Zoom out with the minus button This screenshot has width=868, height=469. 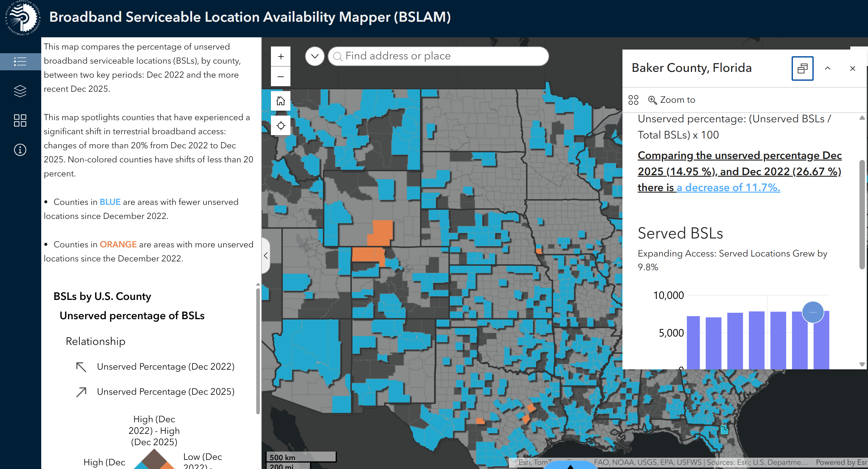[x=281, y=77]
